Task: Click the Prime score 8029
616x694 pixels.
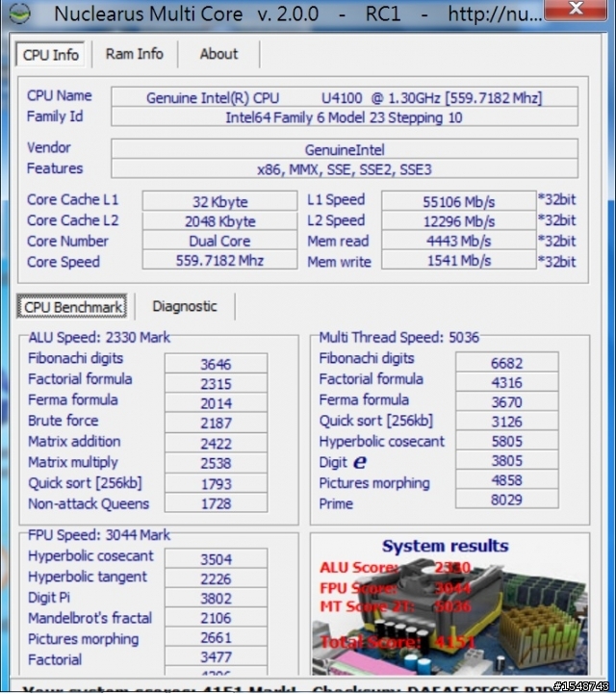Action: click(x=506, y=500)
